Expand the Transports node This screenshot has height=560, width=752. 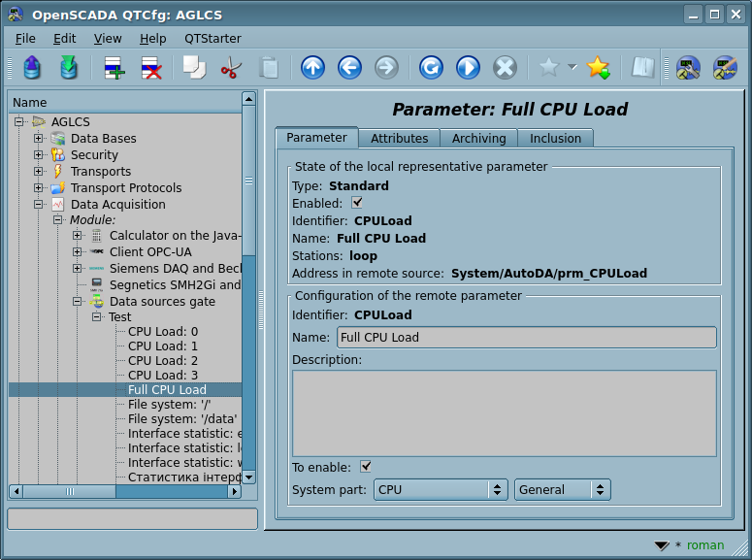point(39,171)
